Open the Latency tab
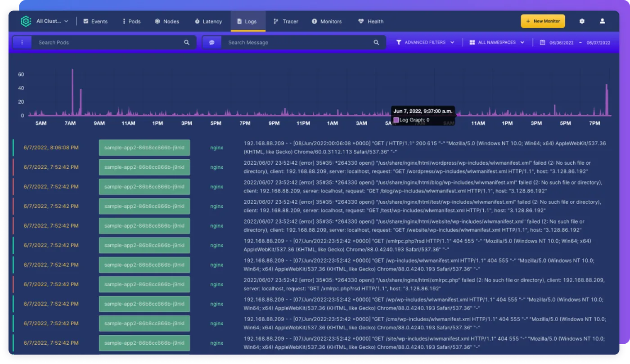630x364 pixels. (208, 21)
